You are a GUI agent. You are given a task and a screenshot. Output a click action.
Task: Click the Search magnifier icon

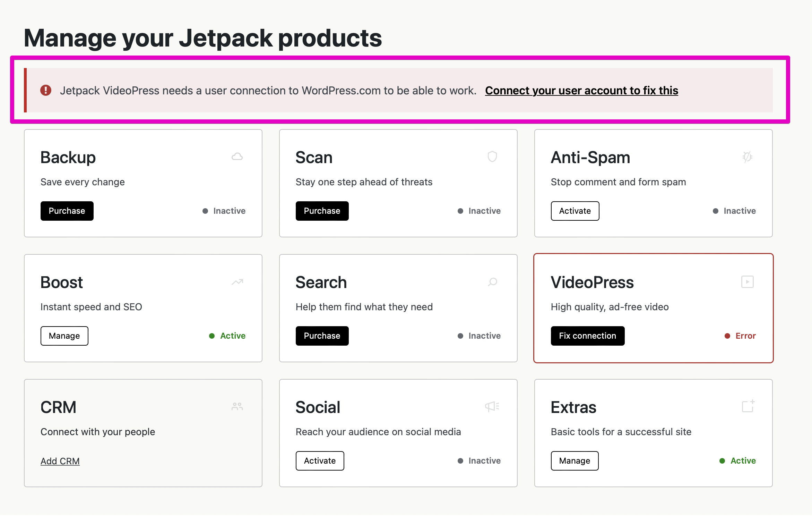[492, 282]
